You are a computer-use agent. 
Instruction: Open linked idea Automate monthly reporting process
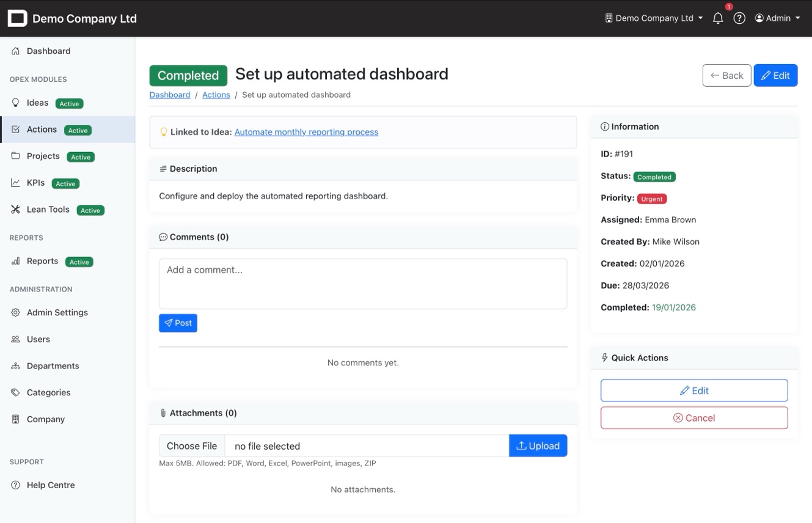click(x=306, y=132)
